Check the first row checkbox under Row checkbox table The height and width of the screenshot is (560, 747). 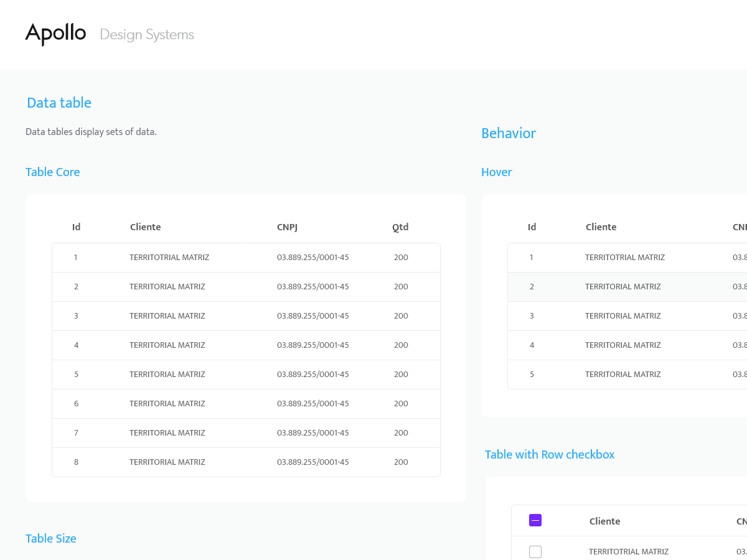click(x=535, y=551)
